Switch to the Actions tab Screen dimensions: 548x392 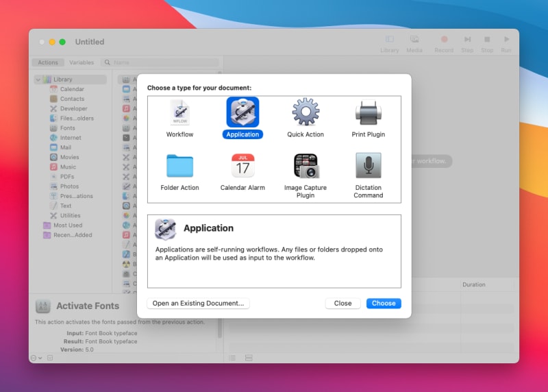[x=48, y=62]
